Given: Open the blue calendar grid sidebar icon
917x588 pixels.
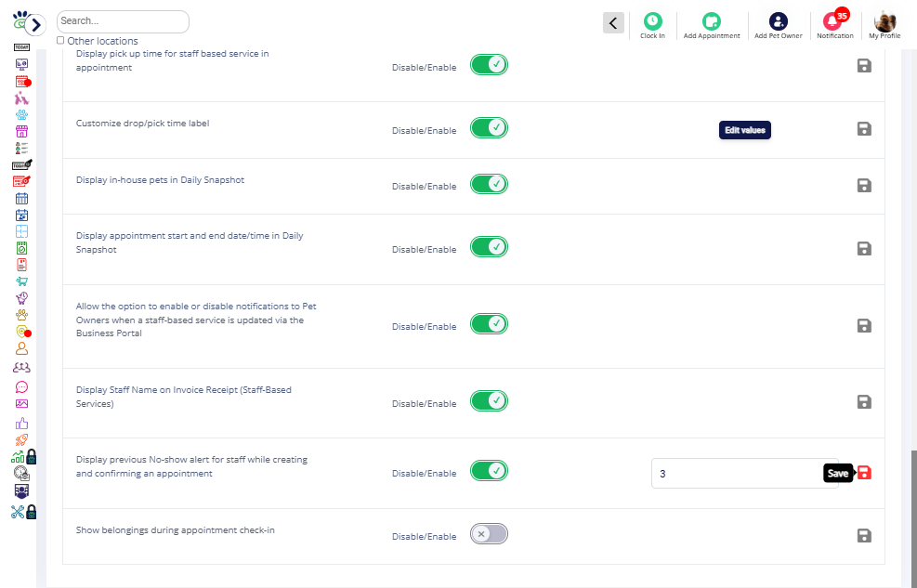Looking at the screenshot, I should (x=21, y=198).
